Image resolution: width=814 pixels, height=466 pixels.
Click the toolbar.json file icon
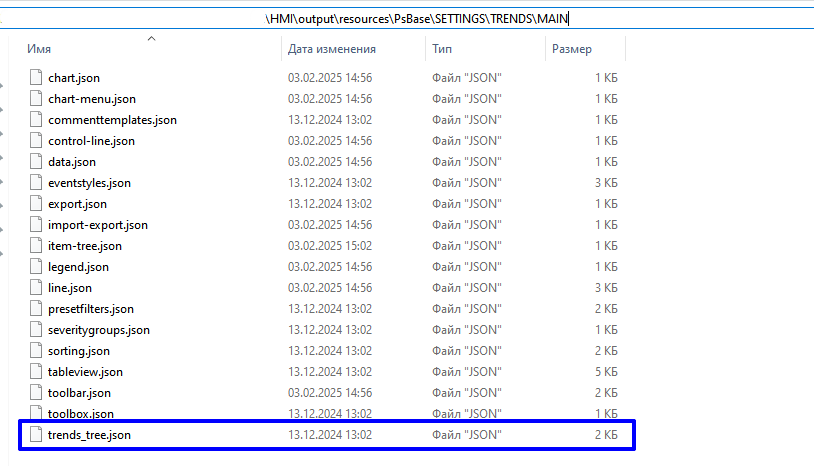[37, 393]
